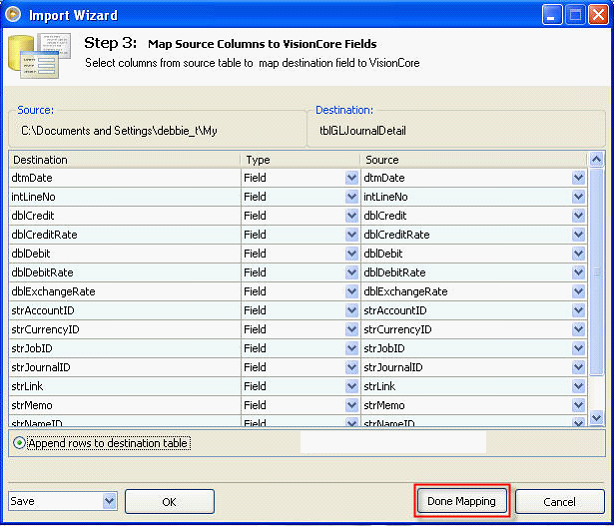Screen dimensions: 615x527
Task: Open the Type dropdown for dtmDate
Action: click(351, 178)
